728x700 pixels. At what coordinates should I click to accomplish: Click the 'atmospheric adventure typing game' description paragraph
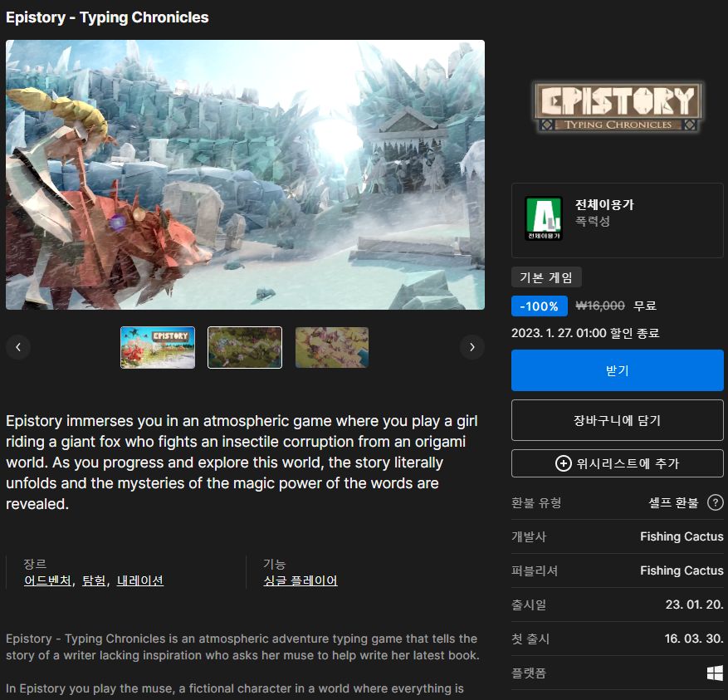[x=242, y=647]
